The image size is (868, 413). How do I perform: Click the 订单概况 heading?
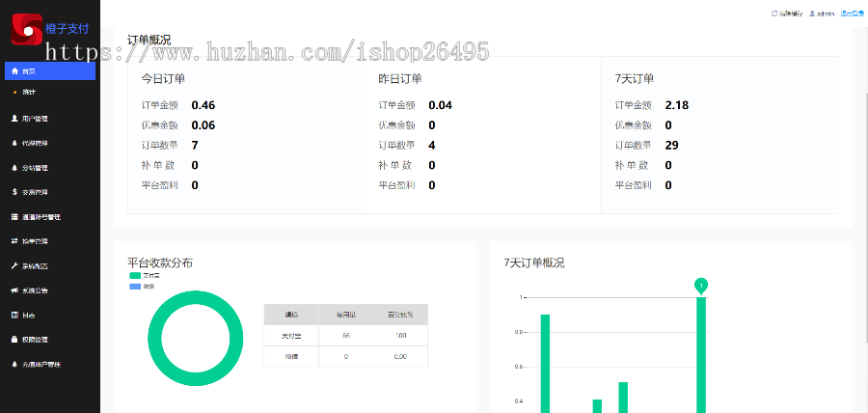click(149, 40)
